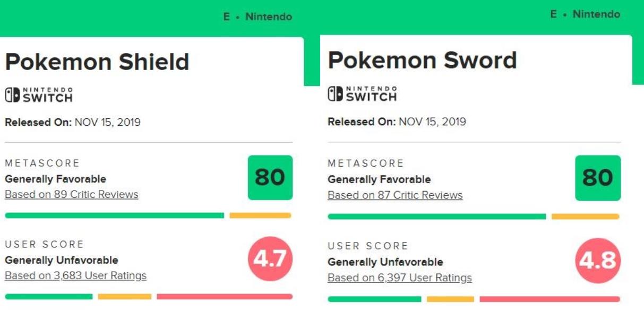Image resolution: width=644 pixels, height=311 pixels.
Task: Click 'E • Nintendo' label above Pokemon Shield
Action: [257, 17]
